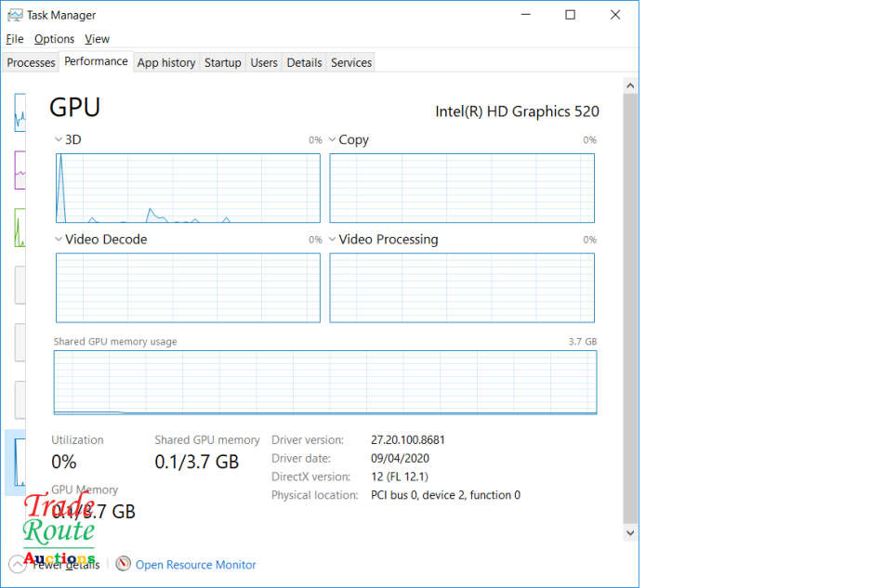883x588 pixels.
Task: Switch to the Startup tab
Action: click(222, 62)
